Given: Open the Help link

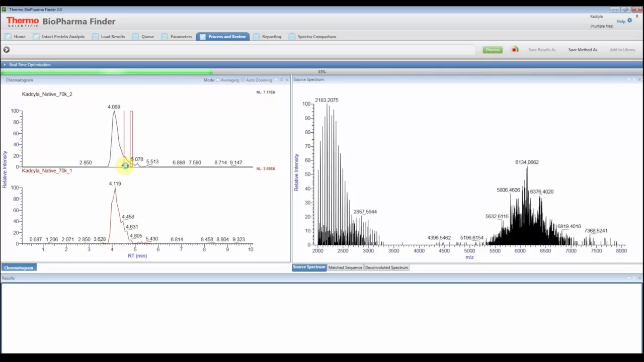Looking at the screenshot, I should (621, 21).
